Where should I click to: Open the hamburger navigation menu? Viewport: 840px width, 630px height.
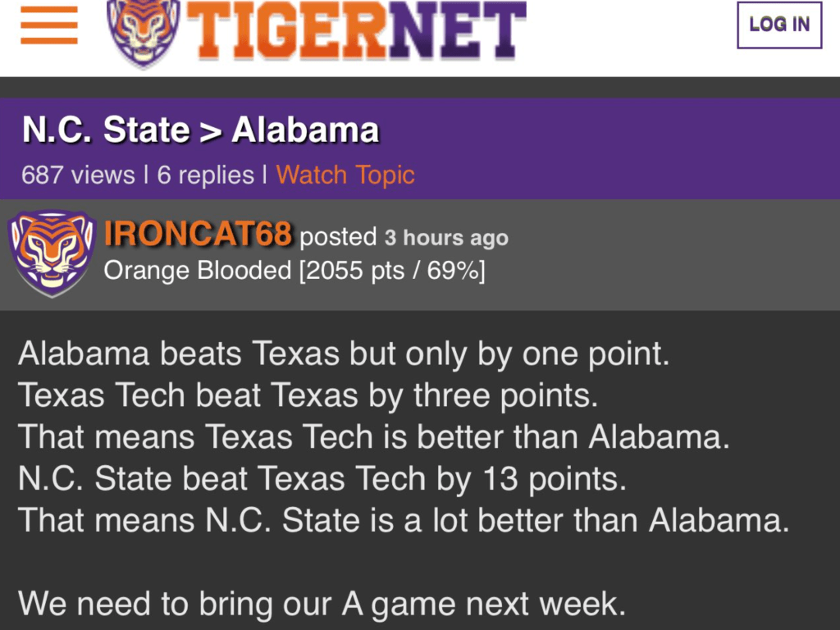point(49,25)
